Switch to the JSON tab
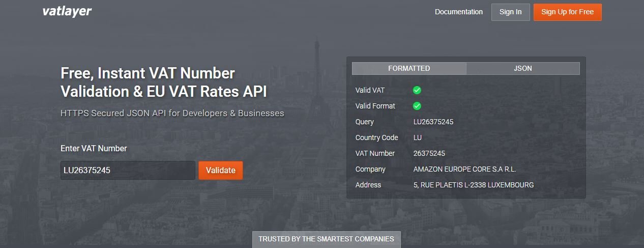 click(523, 68)
